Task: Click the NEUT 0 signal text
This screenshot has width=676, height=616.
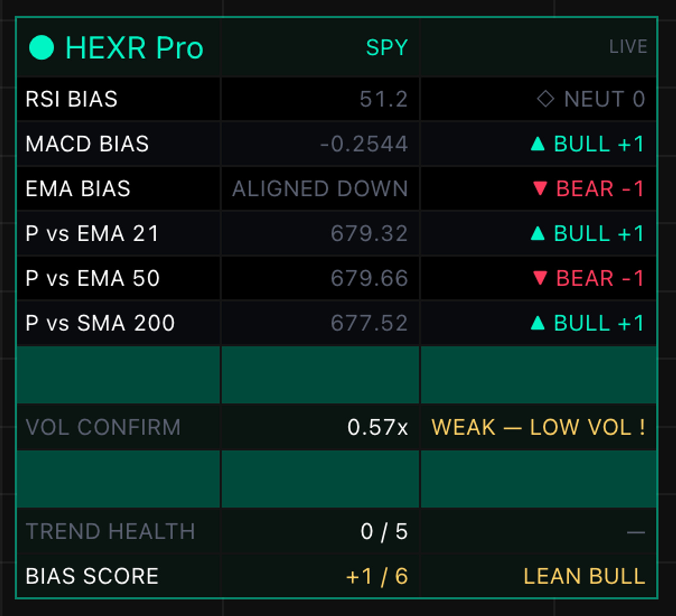Action: 605,99
